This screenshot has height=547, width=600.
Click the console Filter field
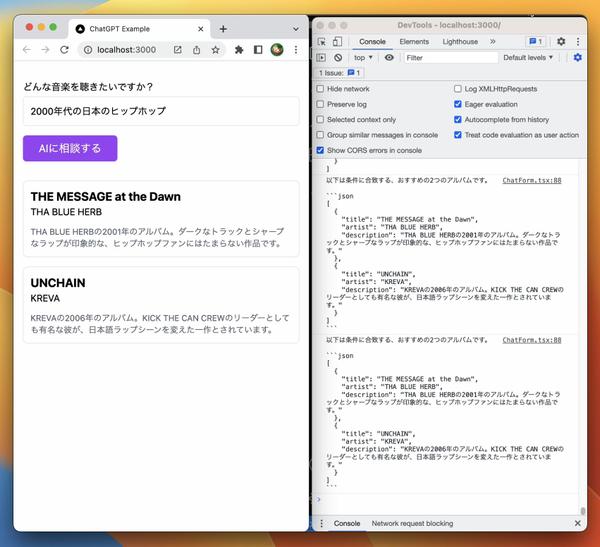(451, 58)
